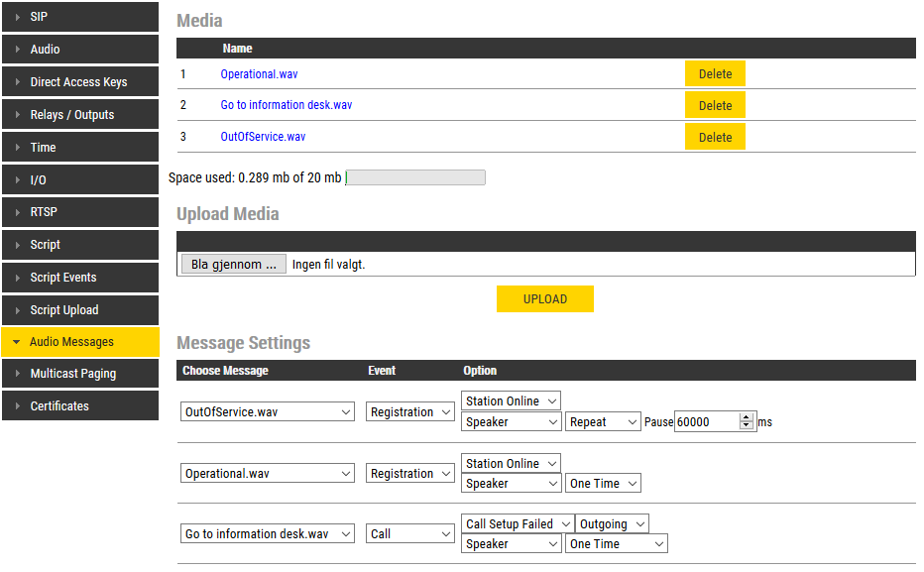
Task: Go to the Script Events section
Action: tap(79, 278)
